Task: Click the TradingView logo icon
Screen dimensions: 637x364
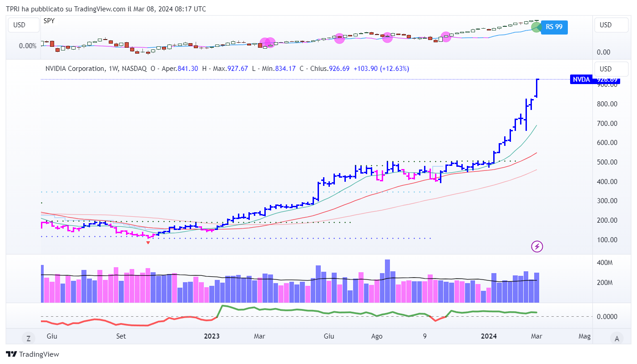Action: (x=11, y=354)
